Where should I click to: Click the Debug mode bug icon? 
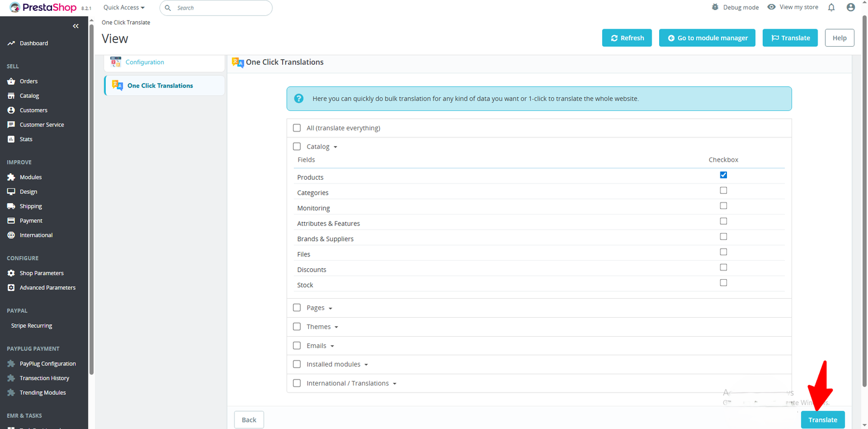click(x=715, y=7)
